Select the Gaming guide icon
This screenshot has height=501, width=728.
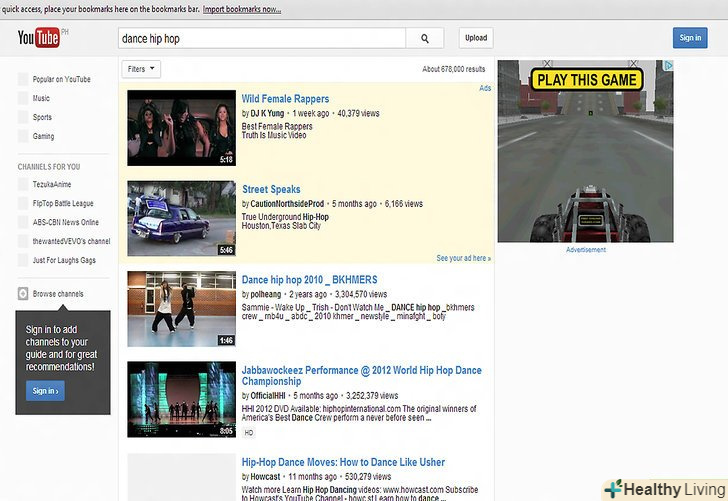(x=23, y=136)
